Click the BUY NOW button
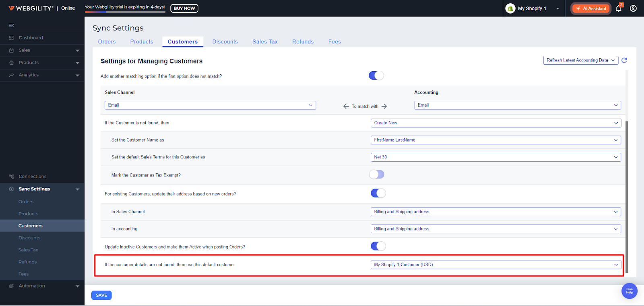 (x=184, y=8)
